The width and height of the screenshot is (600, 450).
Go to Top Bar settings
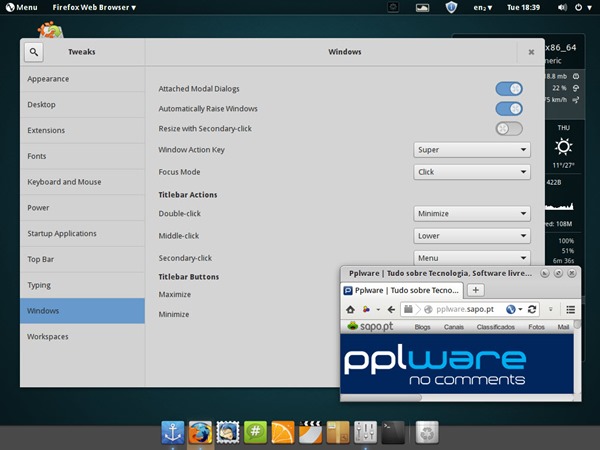(82, 259)
